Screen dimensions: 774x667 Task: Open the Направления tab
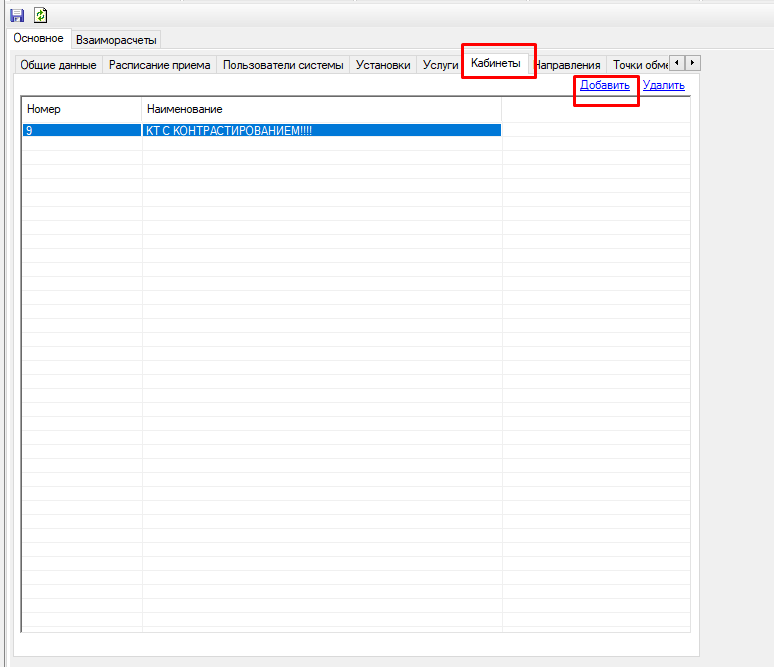pos(568,65)
